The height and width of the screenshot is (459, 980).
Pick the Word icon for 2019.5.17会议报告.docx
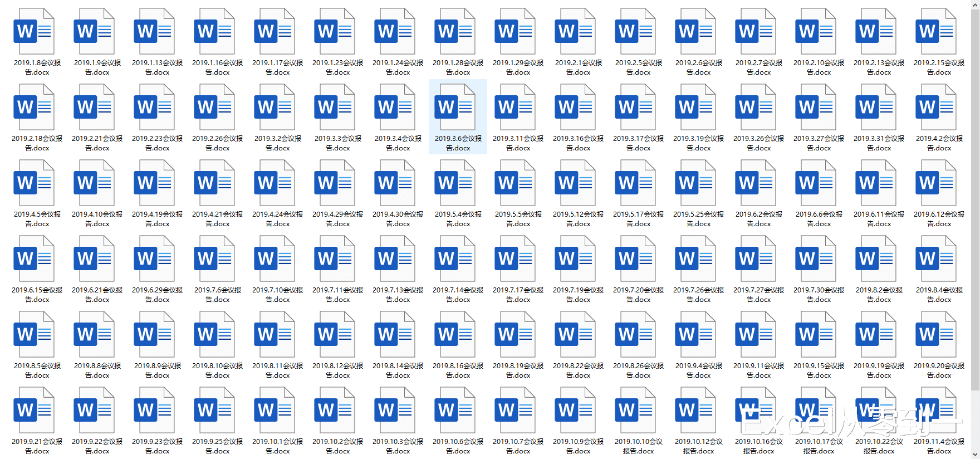pyautogui.click(x=635, y=183)
